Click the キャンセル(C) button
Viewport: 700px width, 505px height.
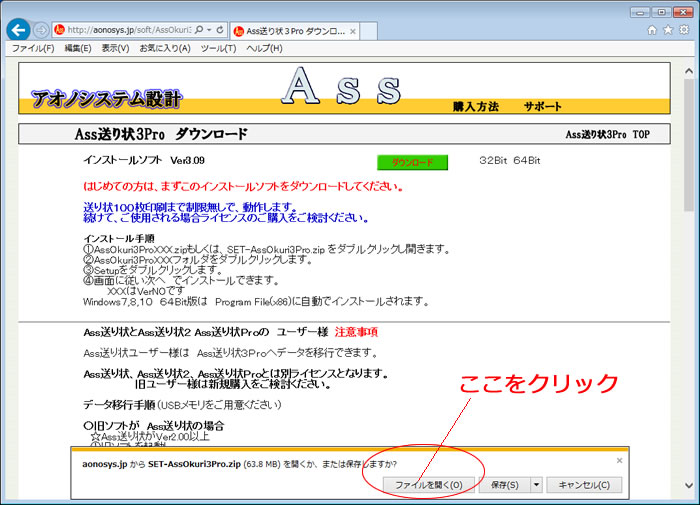click(x=584, y=485)
